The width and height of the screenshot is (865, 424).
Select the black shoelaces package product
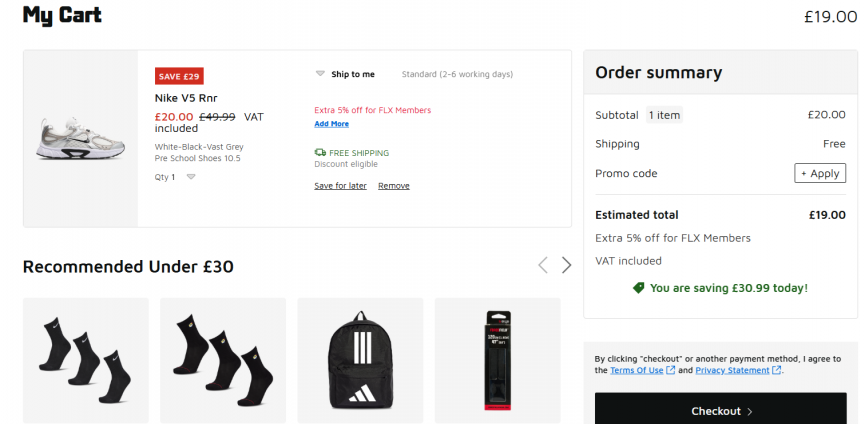point(498,360)
